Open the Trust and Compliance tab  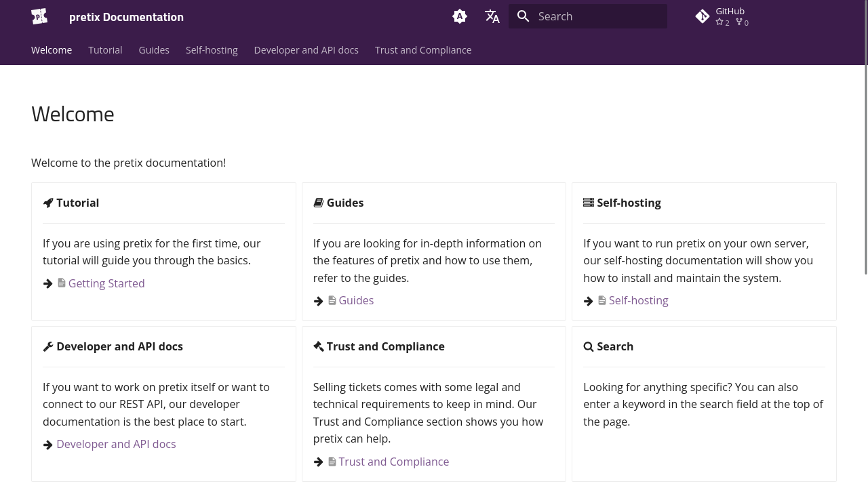click(x=423, y=50)
